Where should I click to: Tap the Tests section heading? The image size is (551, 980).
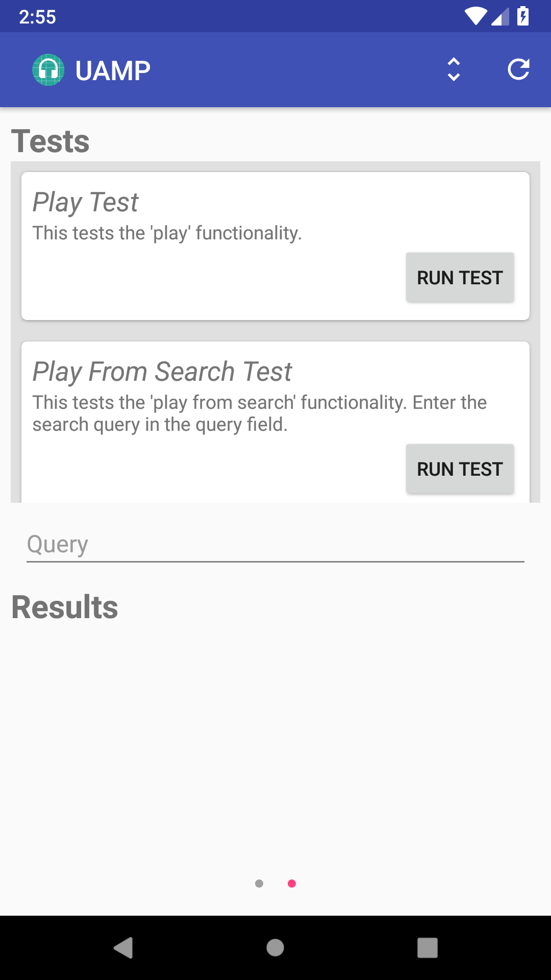click(x=50, y=141)
